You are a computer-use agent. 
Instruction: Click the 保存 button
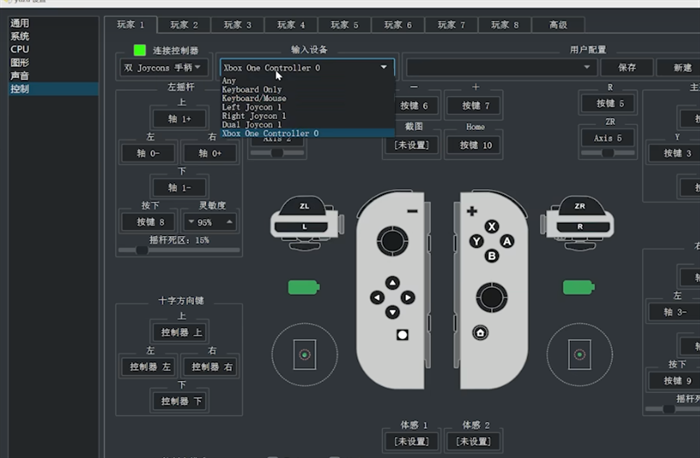click(627, 67)
